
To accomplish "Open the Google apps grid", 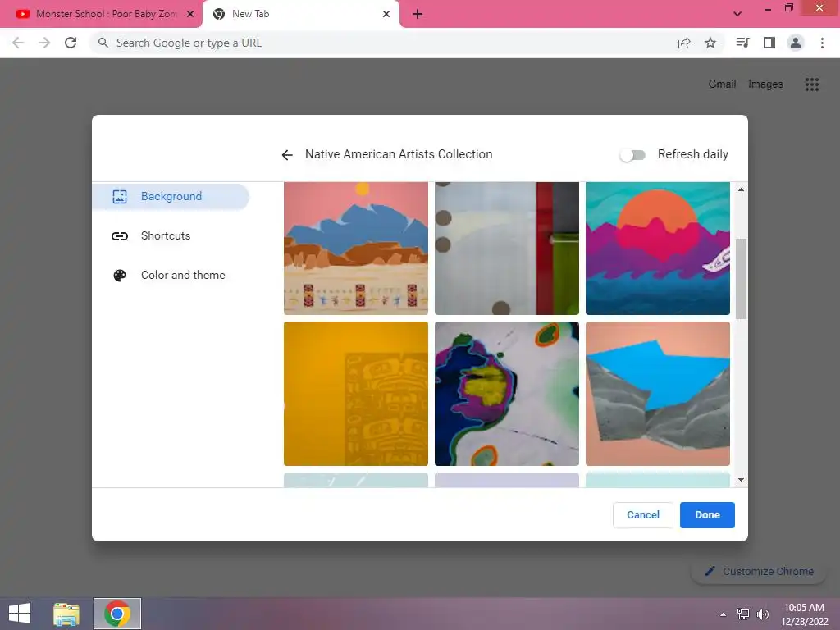I will tap(811, 84).
